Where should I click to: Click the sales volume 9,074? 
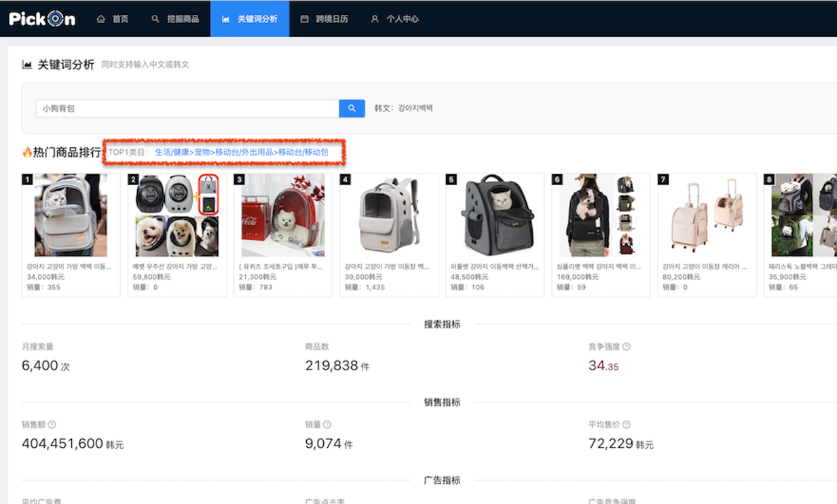(x=323, y=444)
